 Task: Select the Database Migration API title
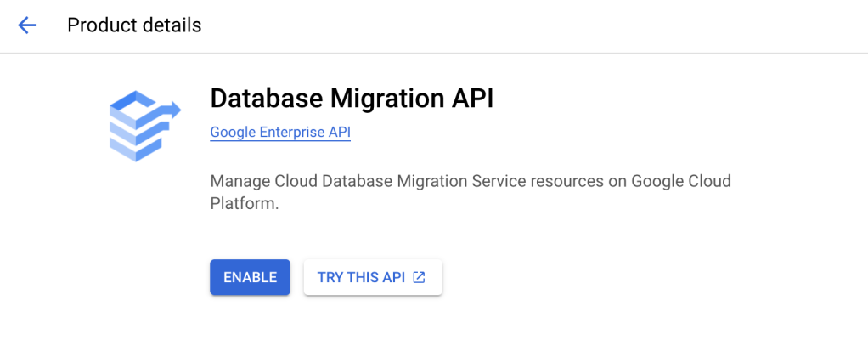pyautogui.click(x=352, y=99)
